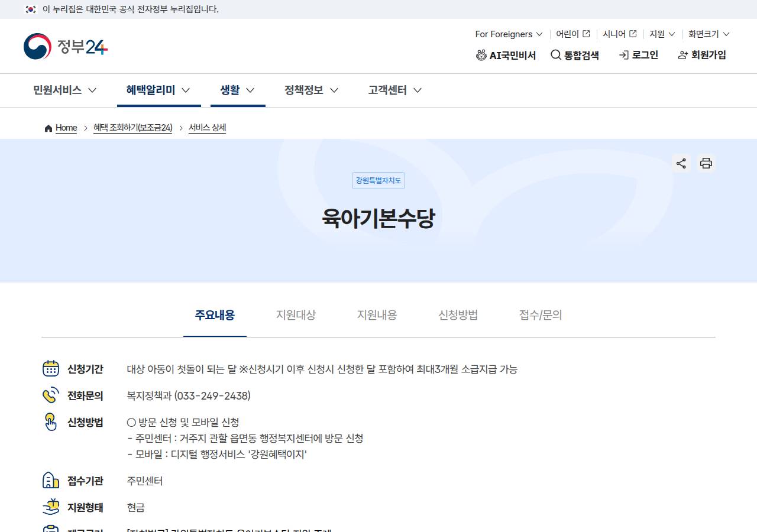Select the 주요내용 tab
757x532 pixels.
point(215,315)
